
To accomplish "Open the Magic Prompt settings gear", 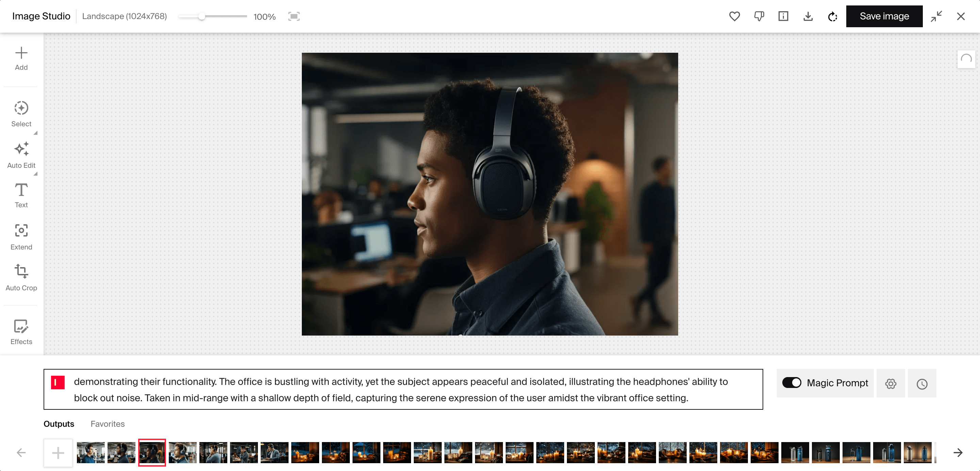I will point(891,384).
